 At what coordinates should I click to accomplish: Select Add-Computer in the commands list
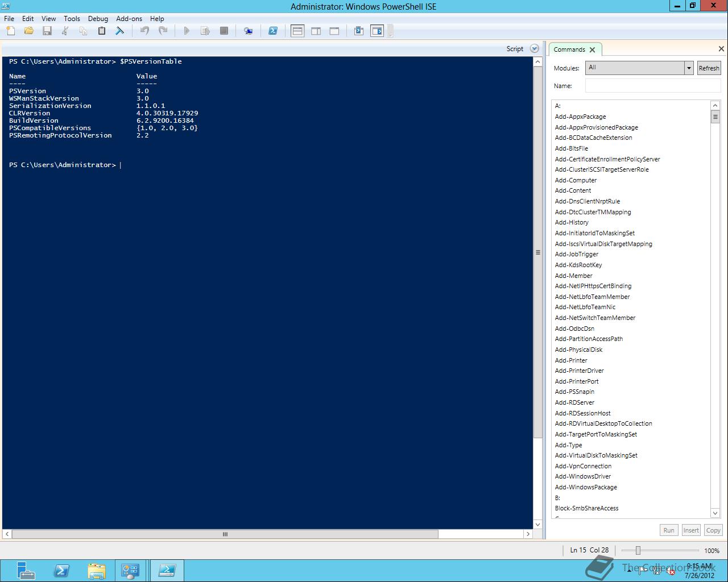pyautogui.click(x=576, y=180)
